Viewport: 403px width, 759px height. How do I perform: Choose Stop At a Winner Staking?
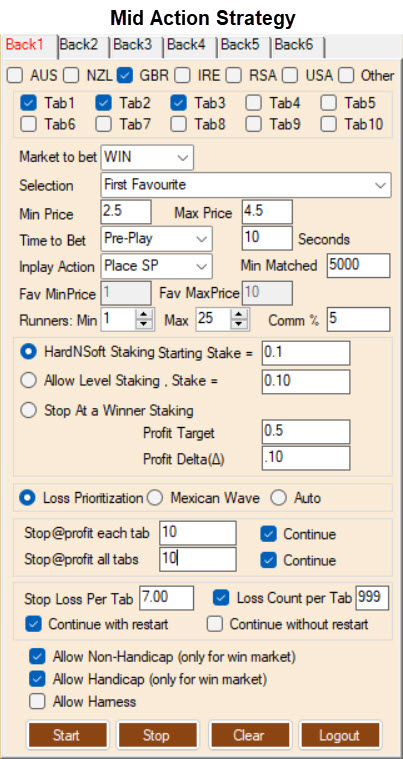(29, 410)
